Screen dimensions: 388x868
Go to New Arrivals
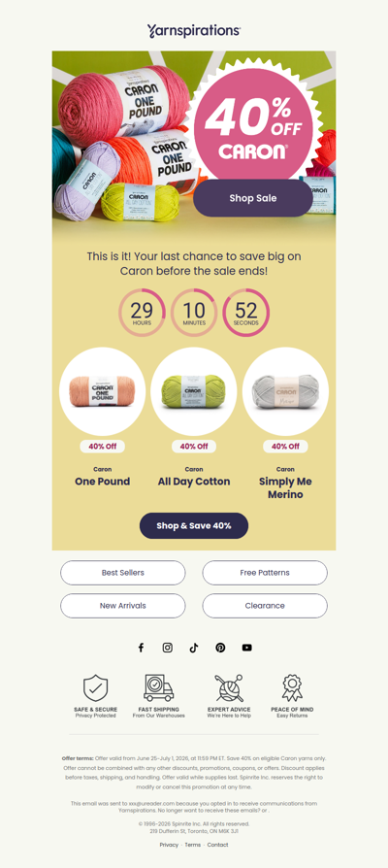122,606
